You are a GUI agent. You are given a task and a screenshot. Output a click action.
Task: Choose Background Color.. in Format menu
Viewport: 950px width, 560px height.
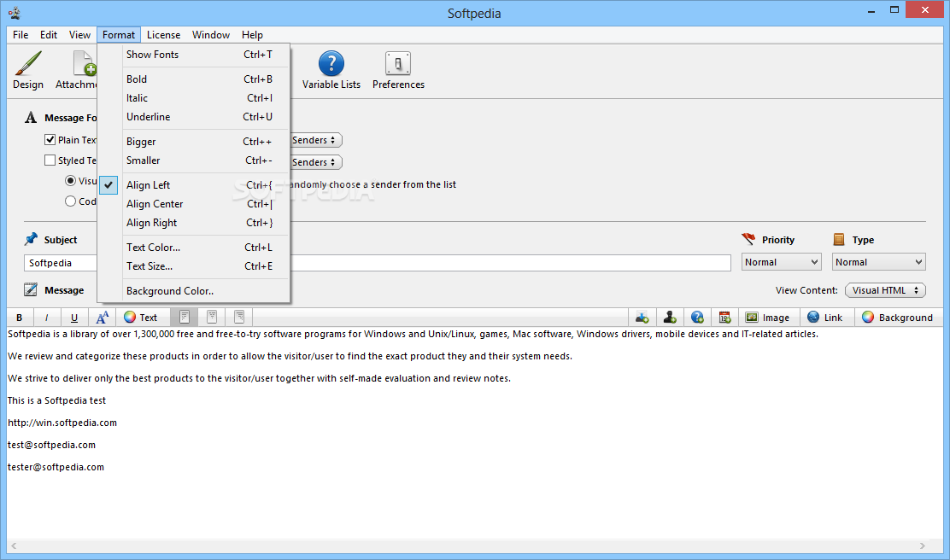194,291
